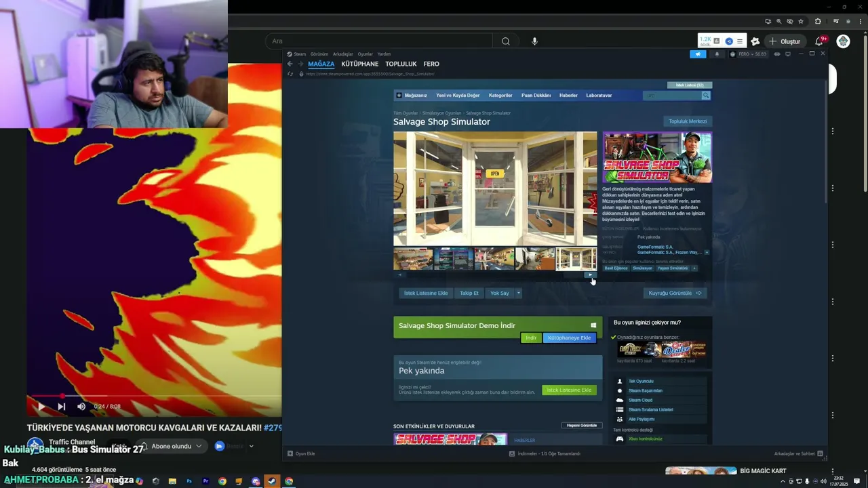
Task: Click green İstek Listesine Ekle button
Action: coord(570,390)
